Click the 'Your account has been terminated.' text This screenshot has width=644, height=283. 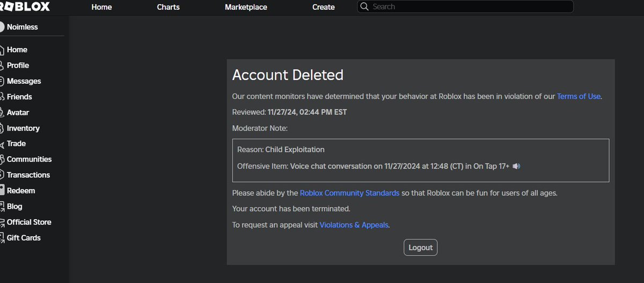pos(291,208)
